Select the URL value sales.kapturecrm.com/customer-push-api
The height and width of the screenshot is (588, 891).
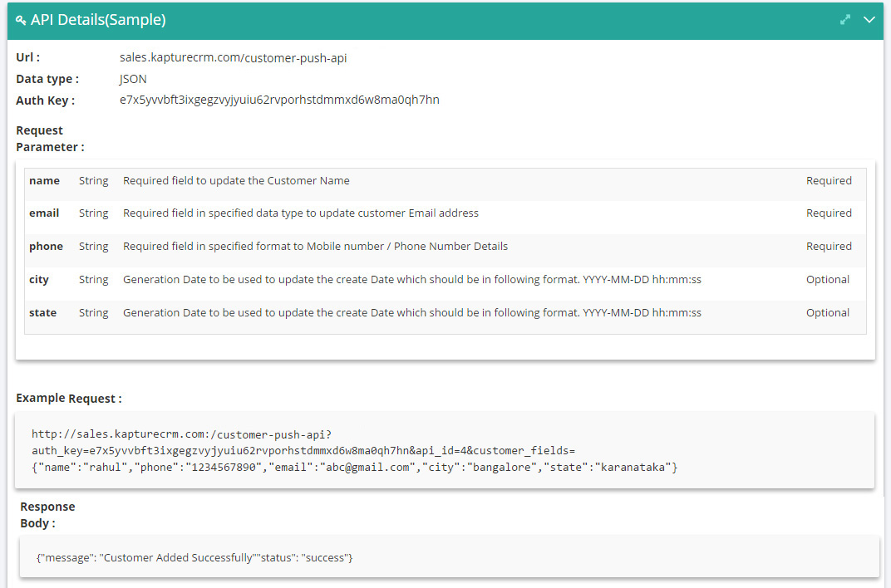point(233,58)
